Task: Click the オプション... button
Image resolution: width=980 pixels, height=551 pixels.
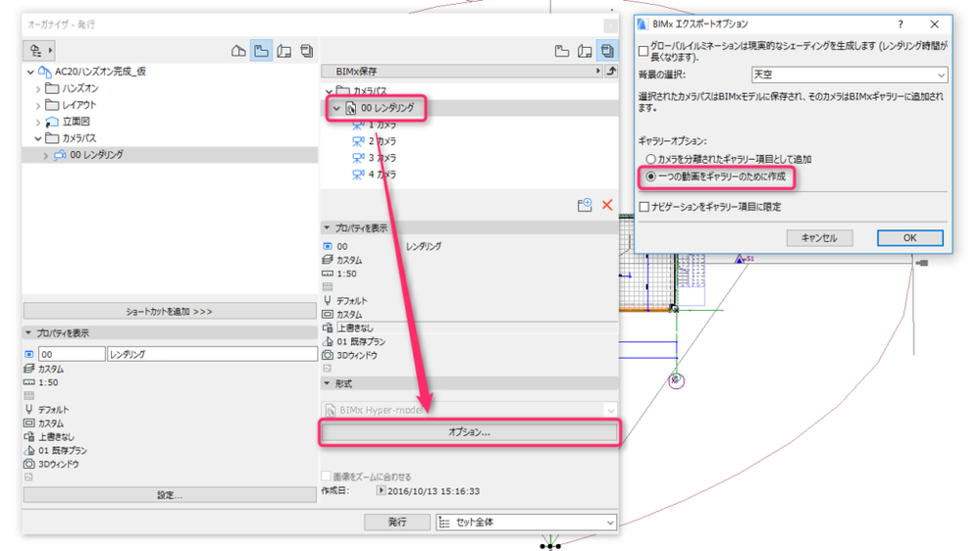Action: tap(469, 432)
